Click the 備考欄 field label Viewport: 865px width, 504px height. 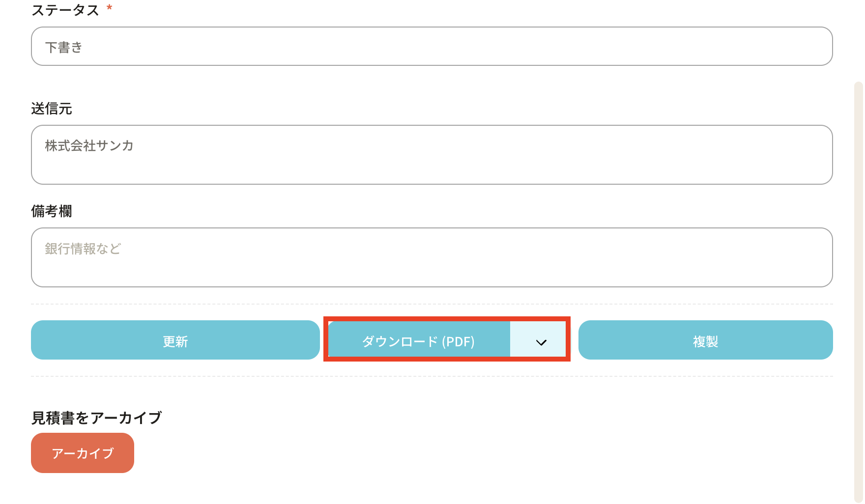(x=52, y=211)
